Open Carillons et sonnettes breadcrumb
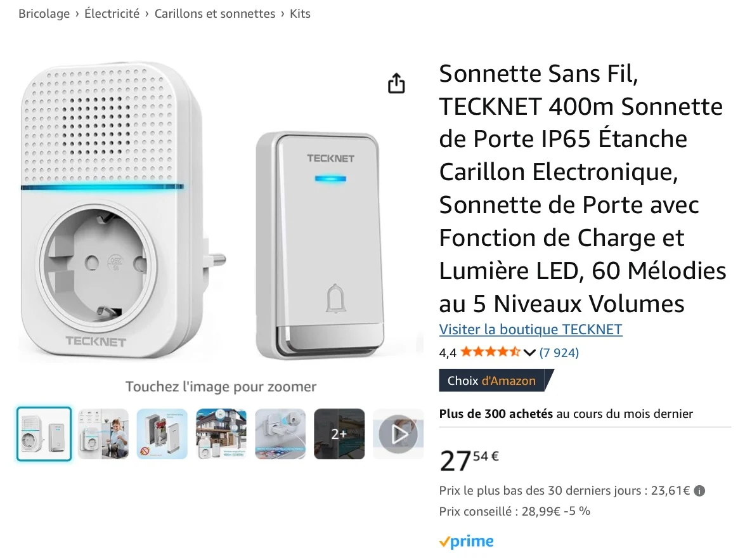 (215, 14)
